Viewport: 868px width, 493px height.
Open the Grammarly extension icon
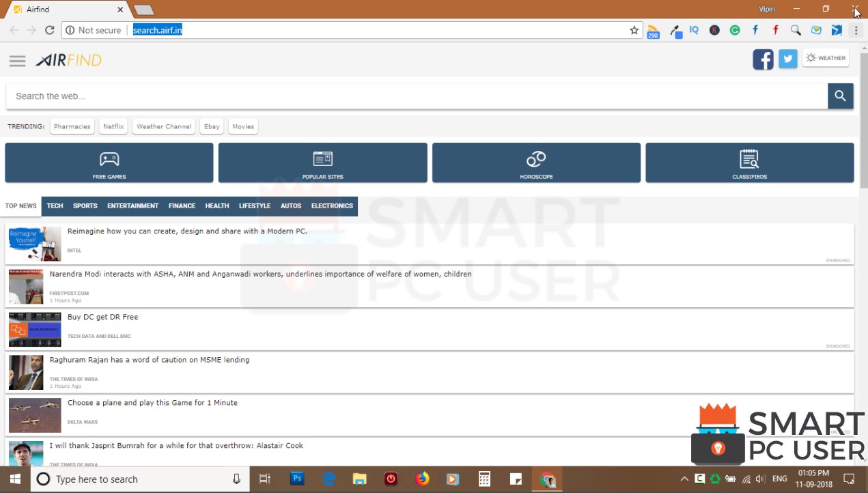click(735, 30)
